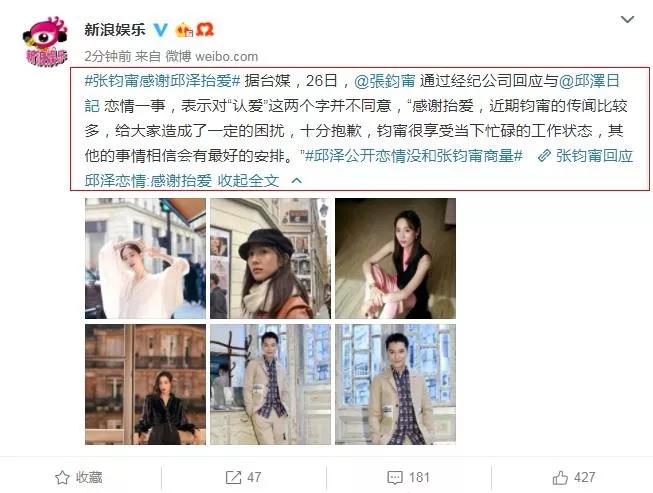Open the post options dropdown arrow
The width and height of the screenshot is (653, 493).
click(x=627, y=20)
